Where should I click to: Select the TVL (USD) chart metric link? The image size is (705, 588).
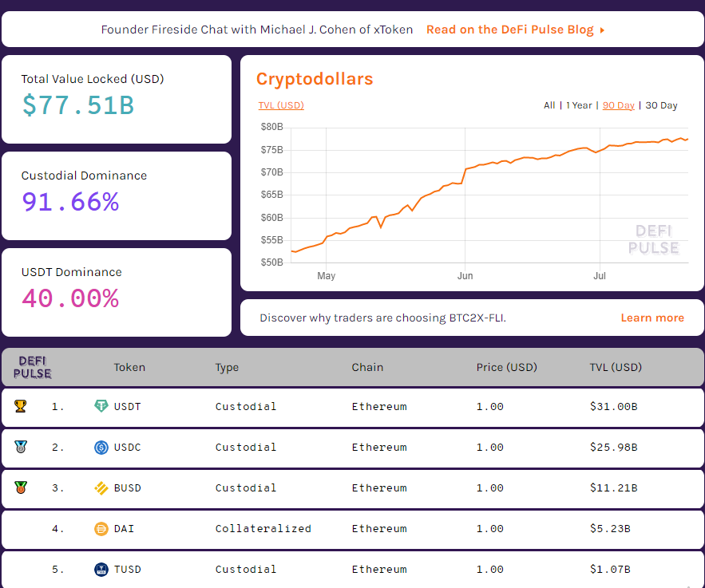(x=281, y=105)
